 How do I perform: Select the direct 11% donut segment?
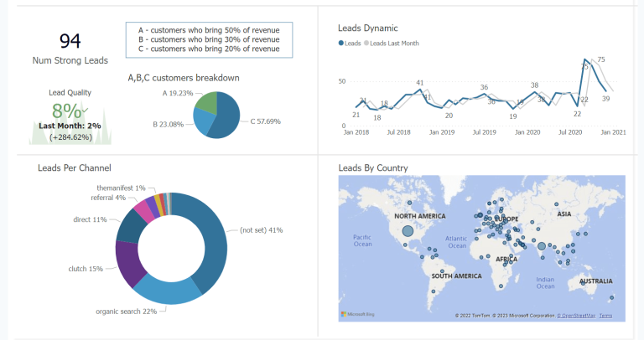click(130, 225)
